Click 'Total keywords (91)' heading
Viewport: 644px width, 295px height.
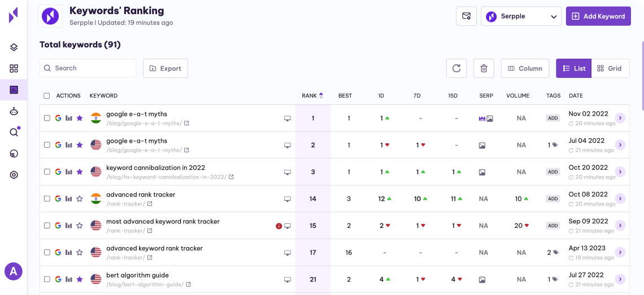pyautogui.click(x=80, y=45)
